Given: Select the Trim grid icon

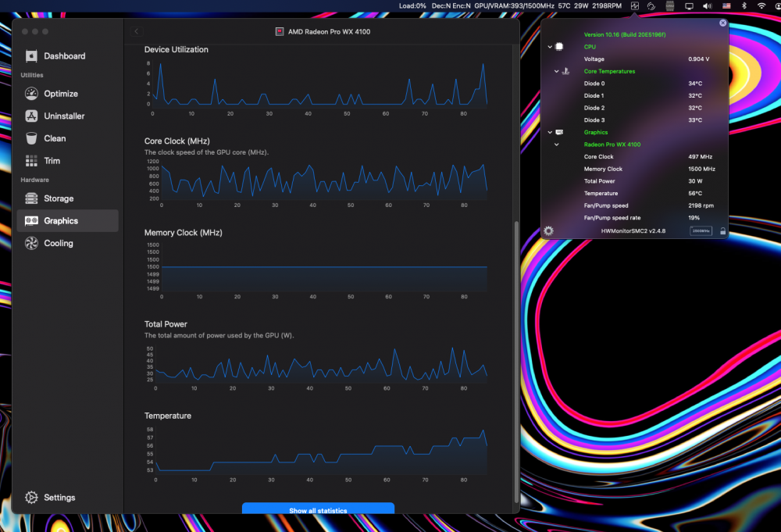Looking at the screenshot, I should [x=31, y=161].
